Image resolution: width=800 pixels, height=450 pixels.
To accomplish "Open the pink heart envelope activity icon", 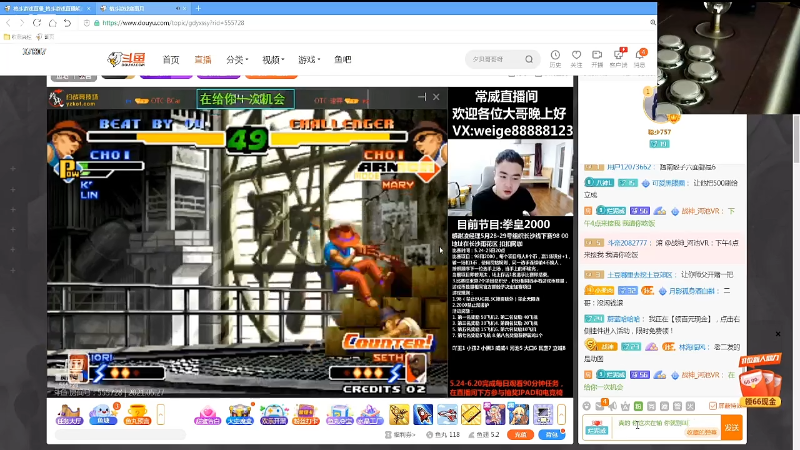I will (207, 415).
